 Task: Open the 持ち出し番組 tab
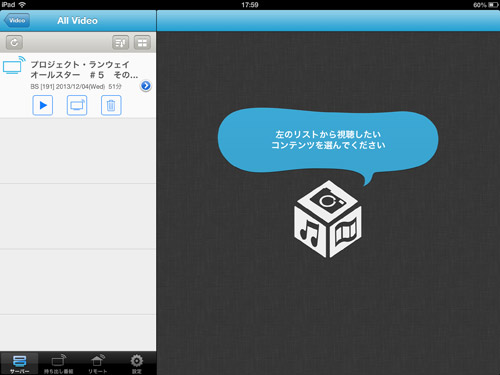point(59,363)
